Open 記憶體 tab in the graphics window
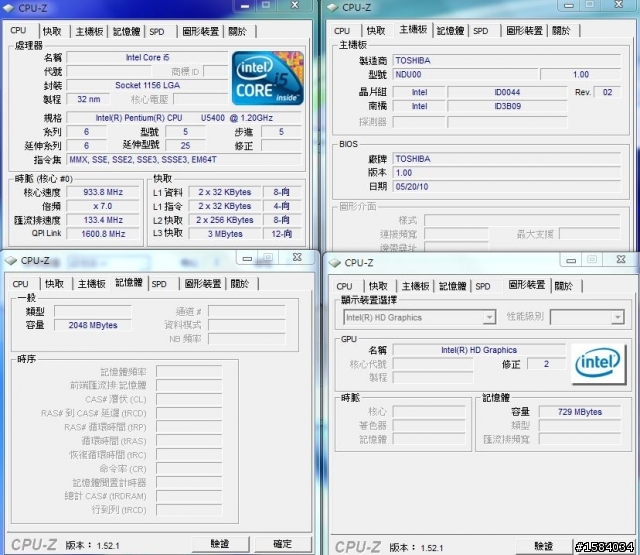Image resolution: width=640 pixels, height=555 pixels. coord(453,286)
